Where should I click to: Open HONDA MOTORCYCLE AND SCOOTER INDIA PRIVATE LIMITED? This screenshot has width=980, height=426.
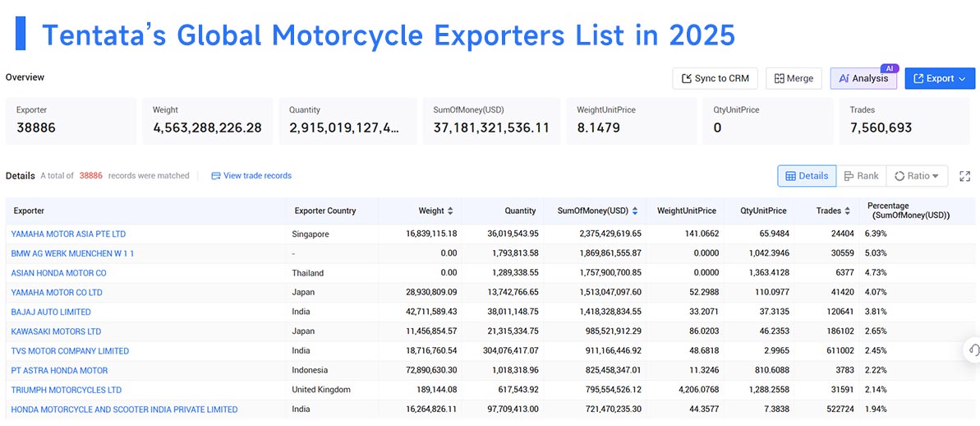click(124, 409)
